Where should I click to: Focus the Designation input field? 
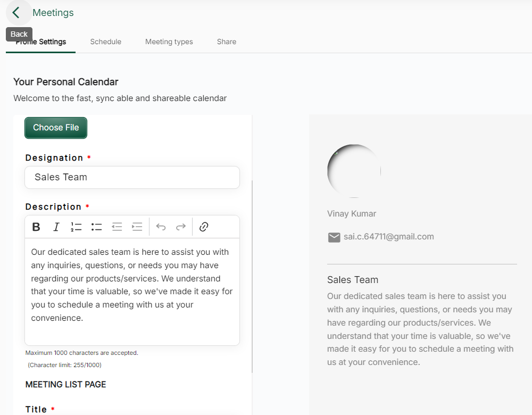[x=132, y=177]
